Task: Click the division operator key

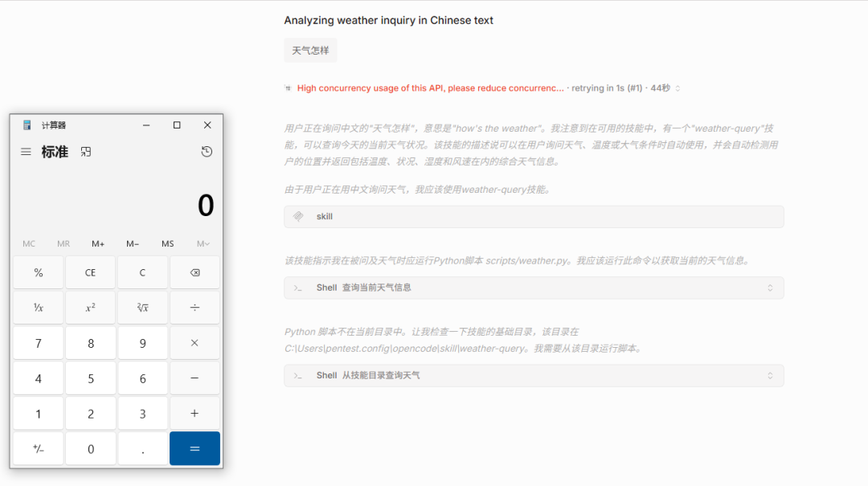Action: point(194,308)
